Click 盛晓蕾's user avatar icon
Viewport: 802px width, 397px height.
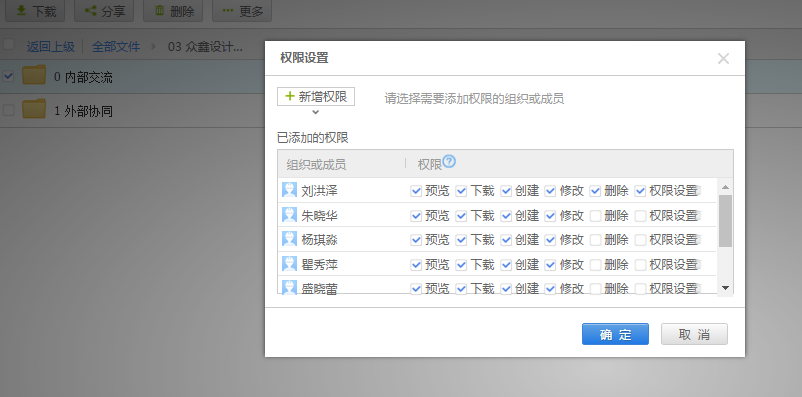(289, 288)
